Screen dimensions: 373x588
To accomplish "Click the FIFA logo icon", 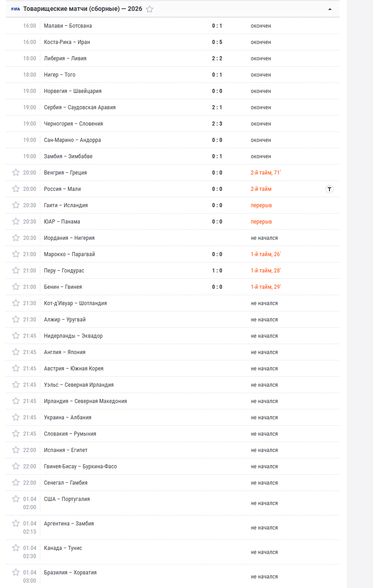I will point(15,9).
